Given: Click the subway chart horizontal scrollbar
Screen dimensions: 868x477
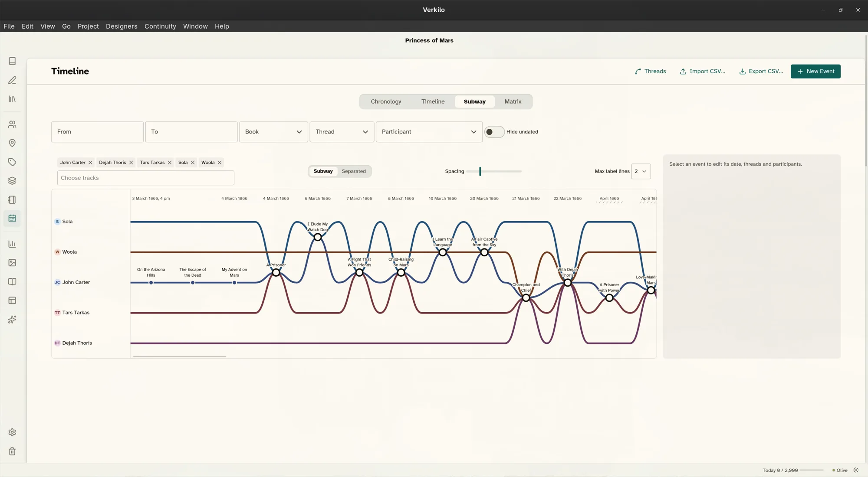Looking at the screenshot, I should coord(180,356).
